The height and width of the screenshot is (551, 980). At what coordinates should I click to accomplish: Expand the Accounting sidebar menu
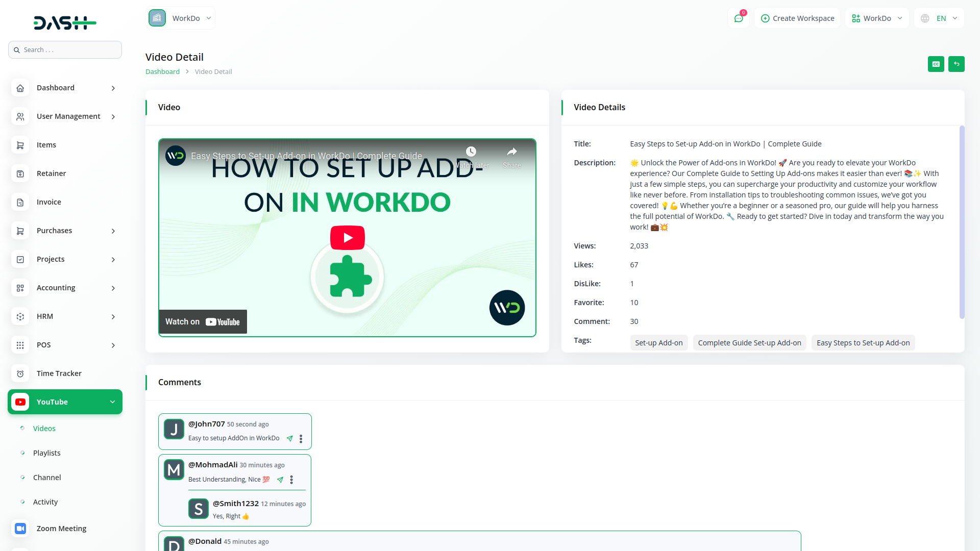(65, 288)
